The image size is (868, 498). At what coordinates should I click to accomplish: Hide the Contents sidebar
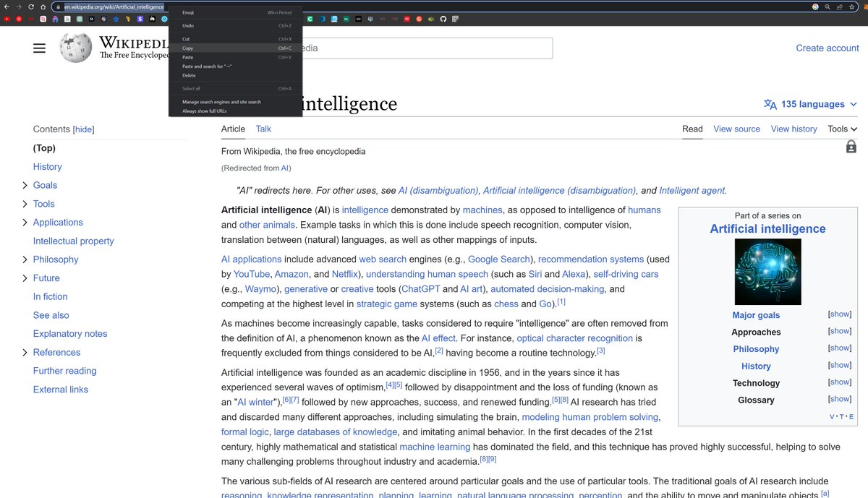(x=84, y=129)
